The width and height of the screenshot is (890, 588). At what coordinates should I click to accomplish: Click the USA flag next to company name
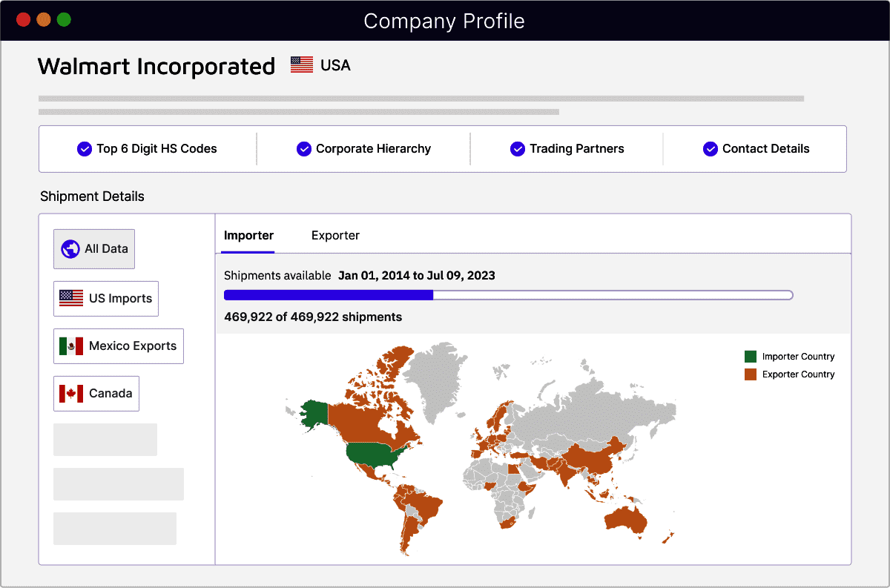tap(302, 65)
